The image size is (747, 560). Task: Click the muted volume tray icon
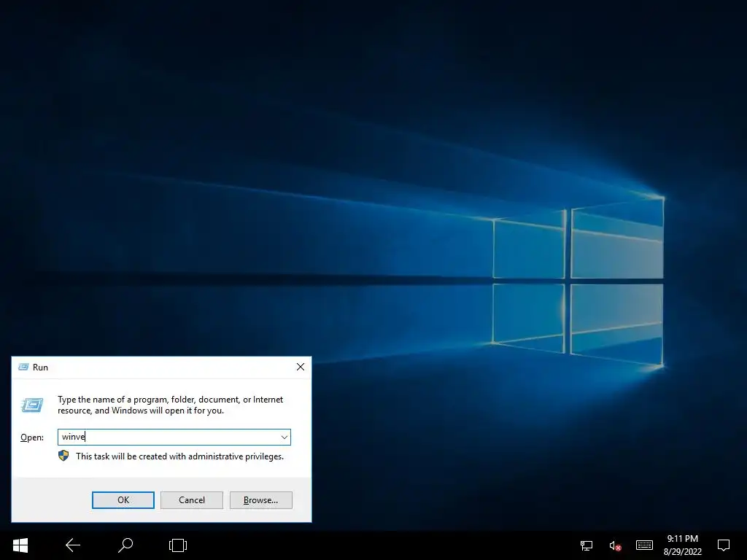[x=615, y=545]
